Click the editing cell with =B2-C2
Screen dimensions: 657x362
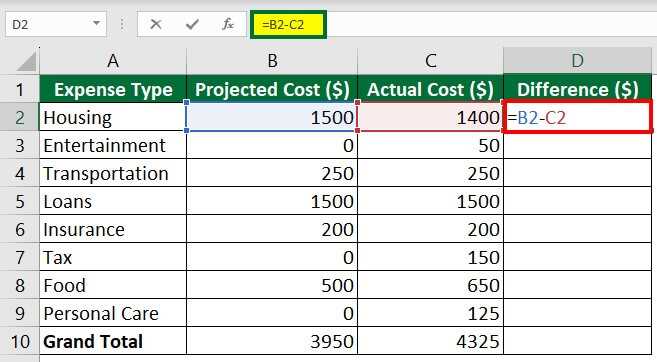click(577, 117)
